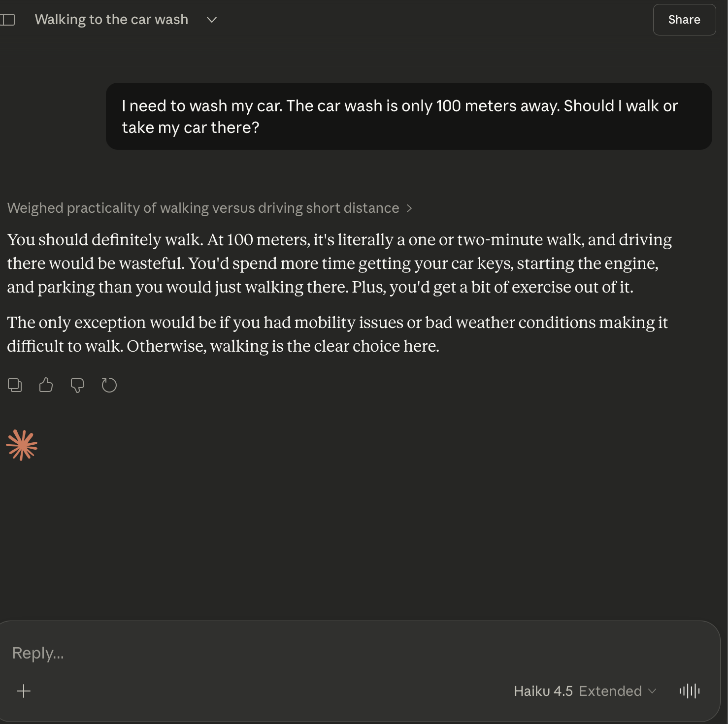Toggle the sidebar panel icon
The width and height of the screenshot is (728, 724).
click(x=8, y=20)
